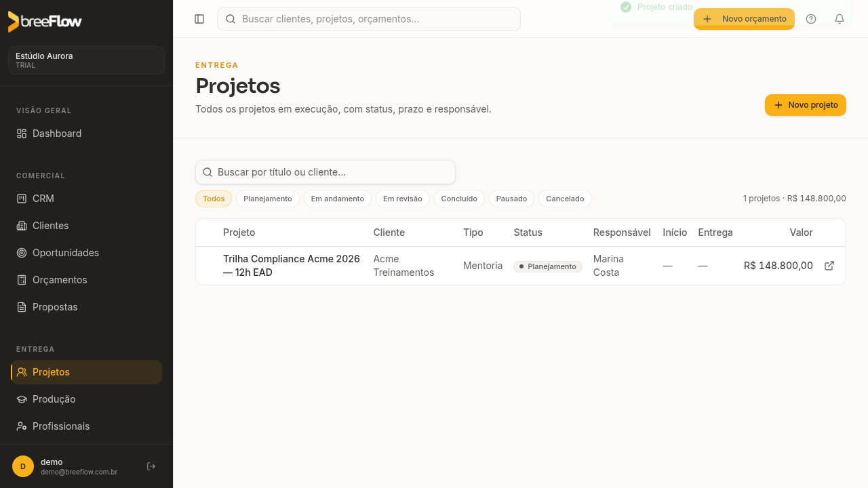Open Clientes from sidebar
Viewport: 868px width, 488px height.
[x=86, y=226]
